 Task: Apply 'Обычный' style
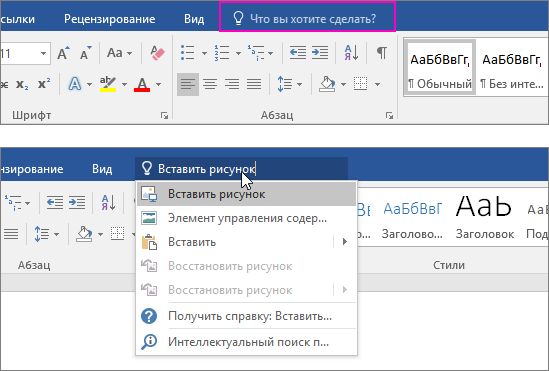(x=439, y=67)
